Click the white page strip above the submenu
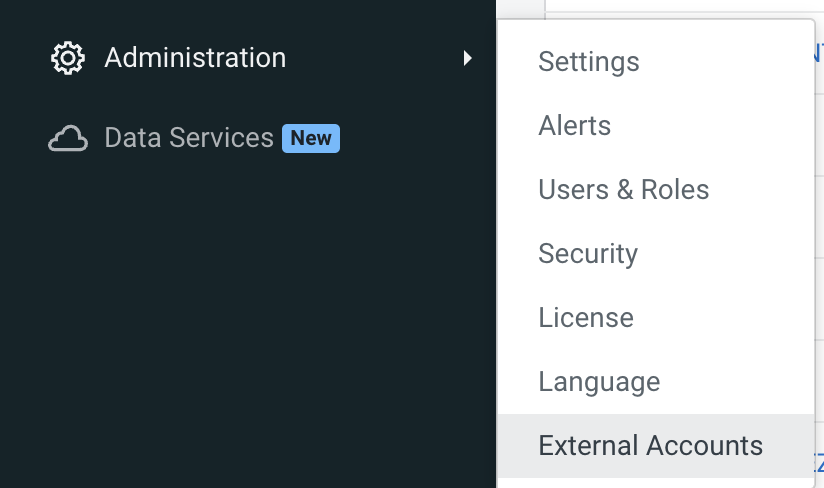824x488 pixels. [680, 7]
